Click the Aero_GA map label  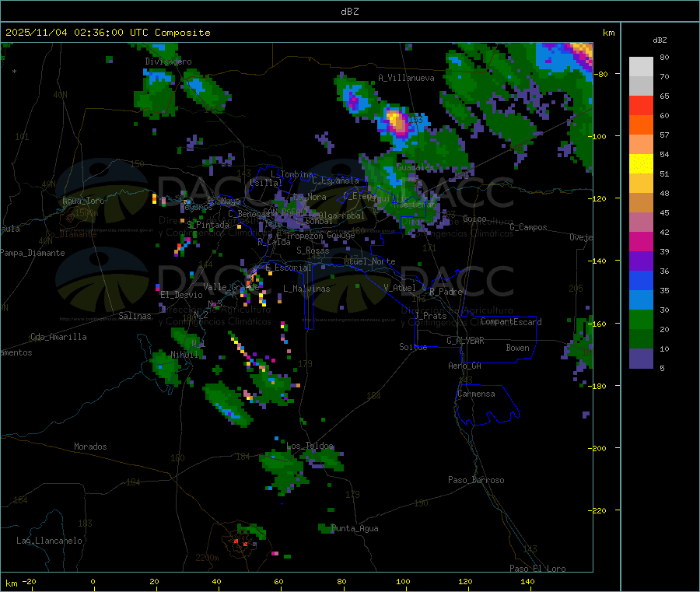click(x=465, y=366)
